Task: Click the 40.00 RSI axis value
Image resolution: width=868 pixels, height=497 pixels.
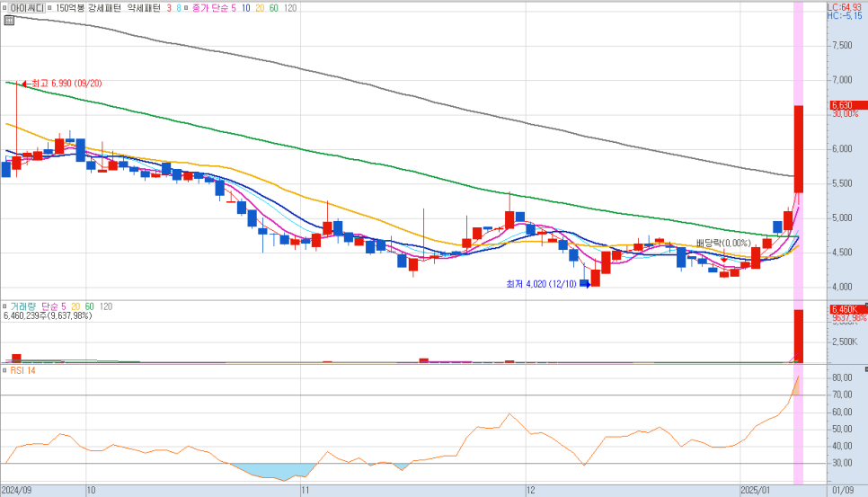Action: (x=843, y=446)
